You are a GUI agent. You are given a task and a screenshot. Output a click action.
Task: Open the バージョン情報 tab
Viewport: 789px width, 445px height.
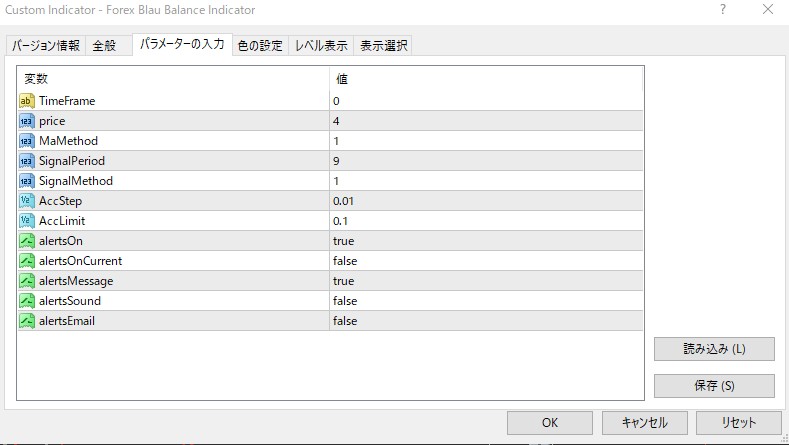click(46, 46)
